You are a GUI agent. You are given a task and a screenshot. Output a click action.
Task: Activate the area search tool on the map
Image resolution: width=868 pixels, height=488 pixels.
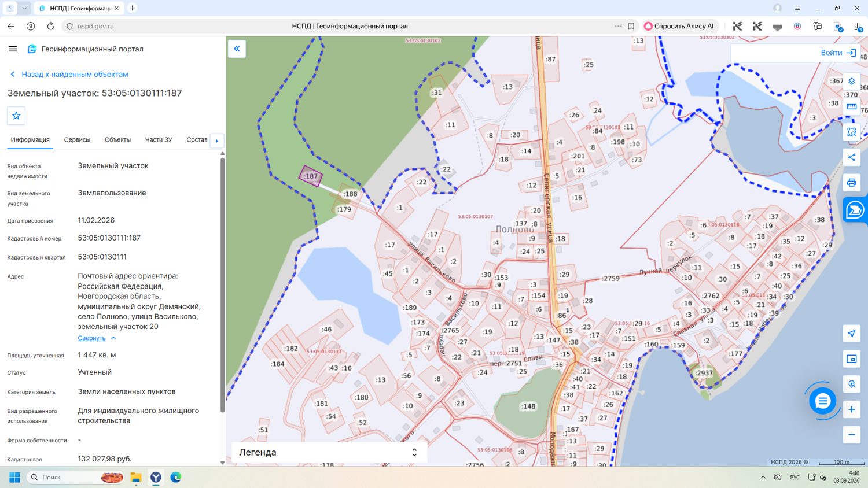(x=851, y=132)
